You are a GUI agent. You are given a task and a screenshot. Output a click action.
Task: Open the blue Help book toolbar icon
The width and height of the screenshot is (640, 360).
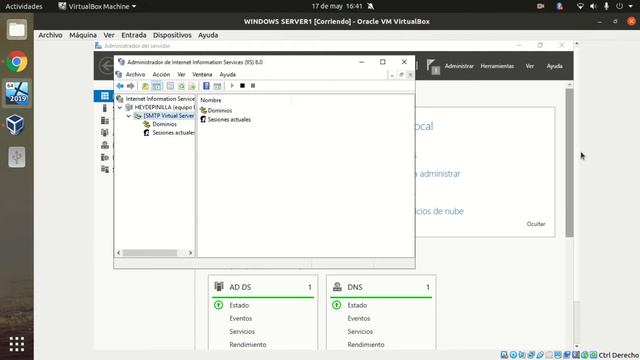click(x=207, y=86)
